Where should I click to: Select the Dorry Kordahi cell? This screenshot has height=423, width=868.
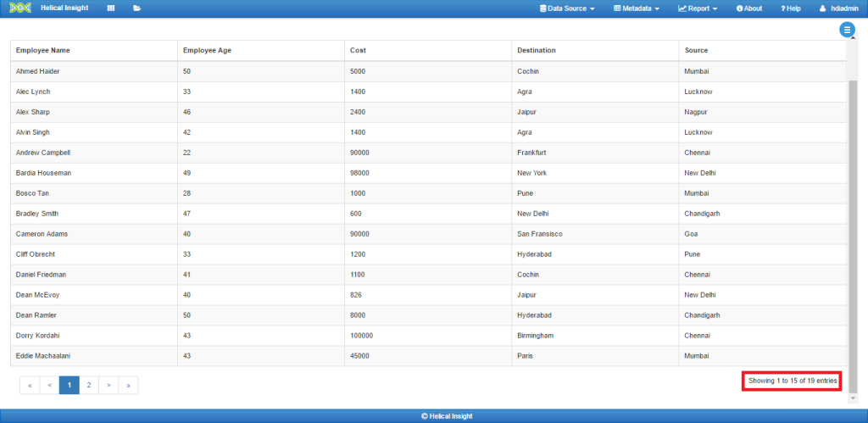coord(94,336)
